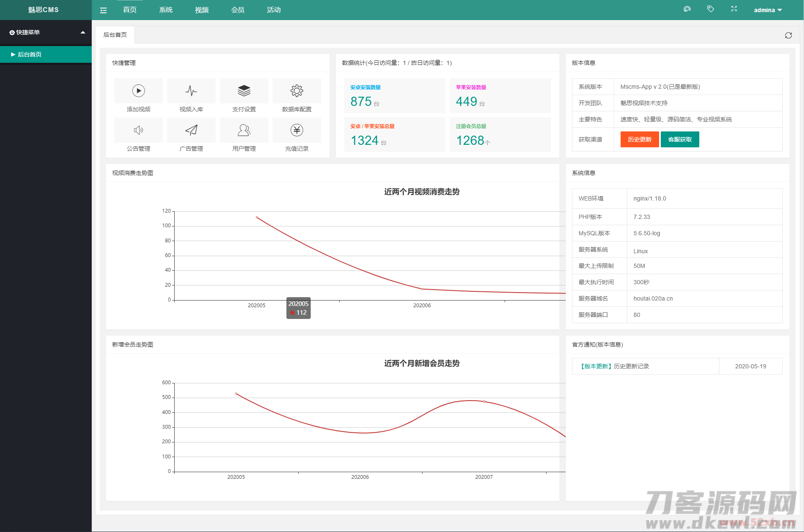Open ad management paper plane icon
804x532 pixels.
coord(191,130)
